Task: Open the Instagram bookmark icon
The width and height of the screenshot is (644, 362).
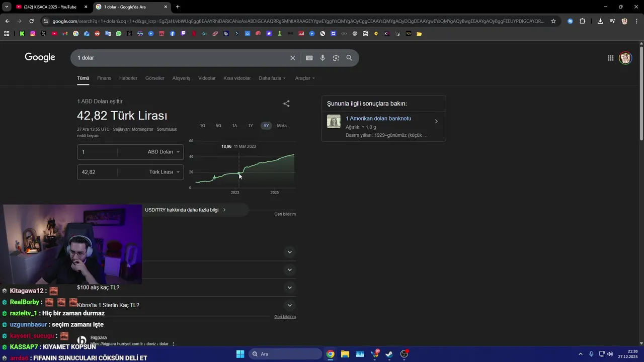Action: click(33, 34)
